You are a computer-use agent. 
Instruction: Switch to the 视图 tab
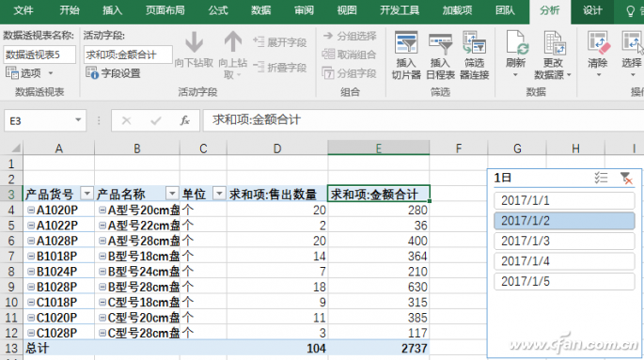[x=347, y=10]
